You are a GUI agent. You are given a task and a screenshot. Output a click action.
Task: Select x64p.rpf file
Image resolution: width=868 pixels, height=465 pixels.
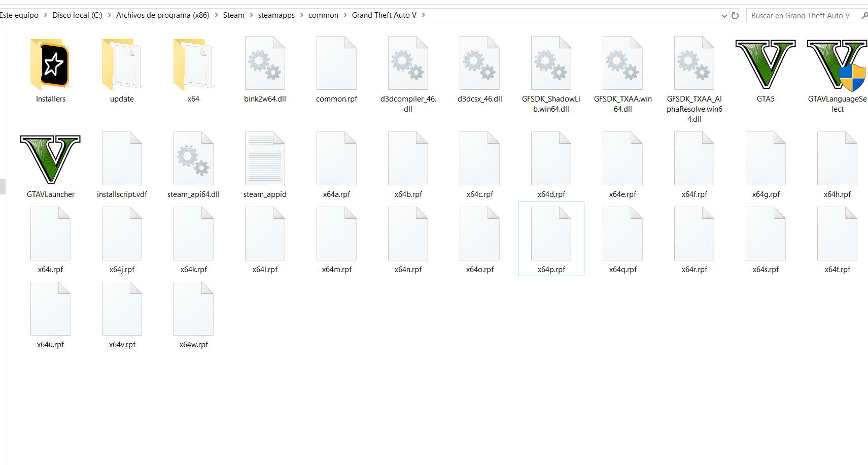(x=551, y=239)
